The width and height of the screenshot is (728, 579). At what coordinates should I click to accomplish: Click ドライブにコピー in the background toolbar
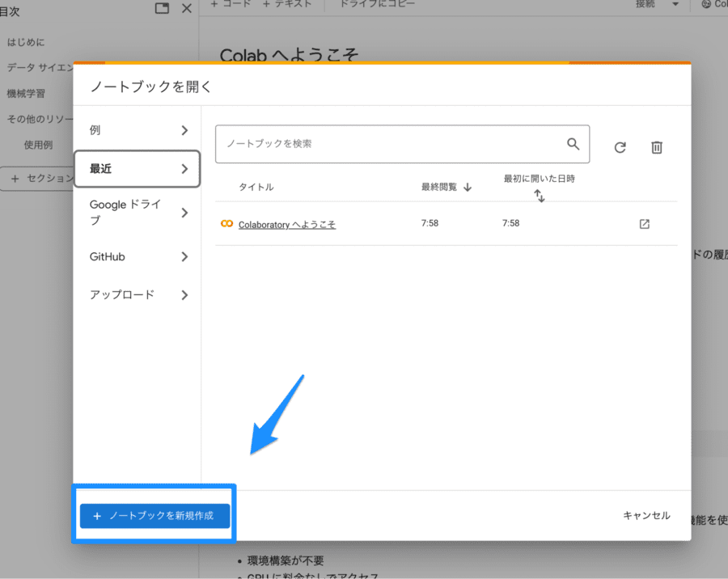coord(378,4)
